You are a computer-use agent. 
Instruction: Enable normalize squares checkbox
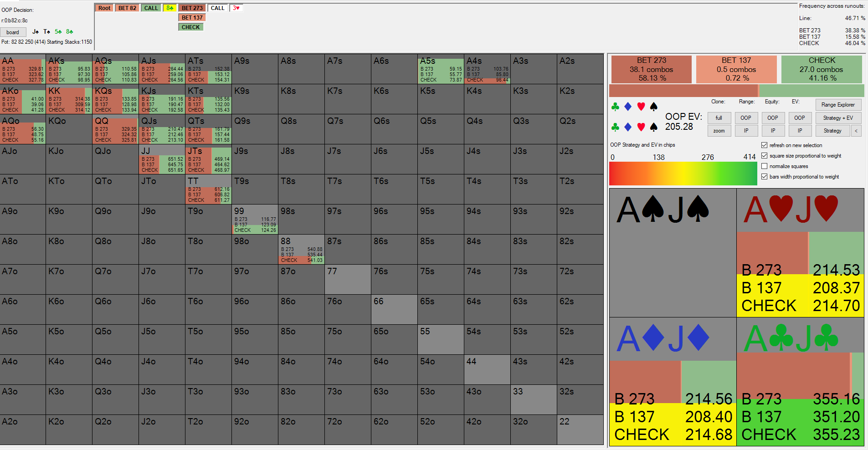765,166
